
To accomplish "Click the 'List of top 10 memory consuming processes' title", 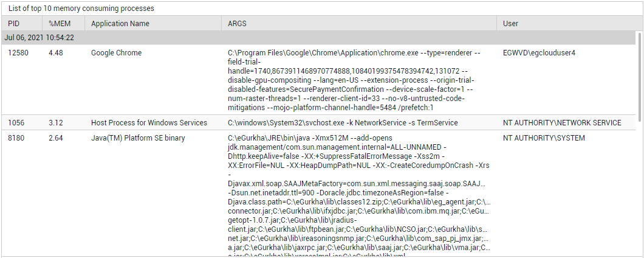I will [x=81, y=9].
